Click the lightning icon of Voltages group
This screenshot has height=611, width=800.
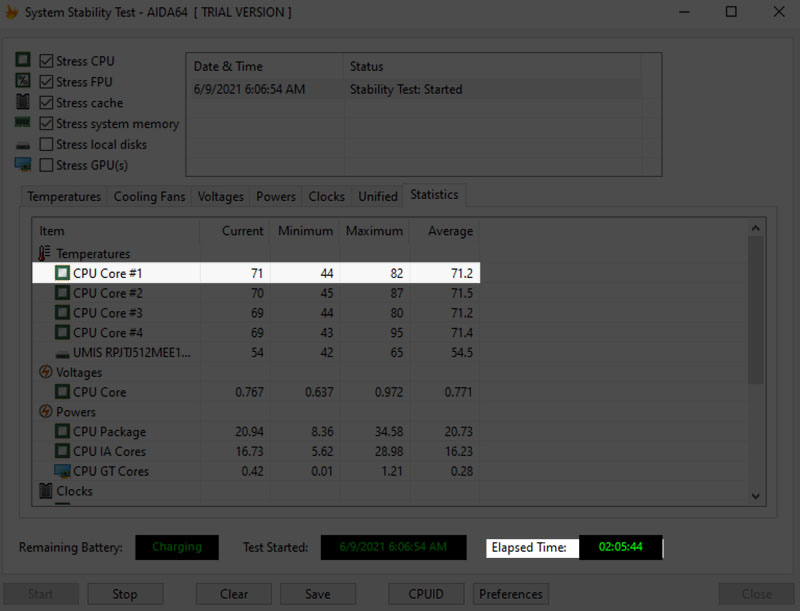[45, 372]
